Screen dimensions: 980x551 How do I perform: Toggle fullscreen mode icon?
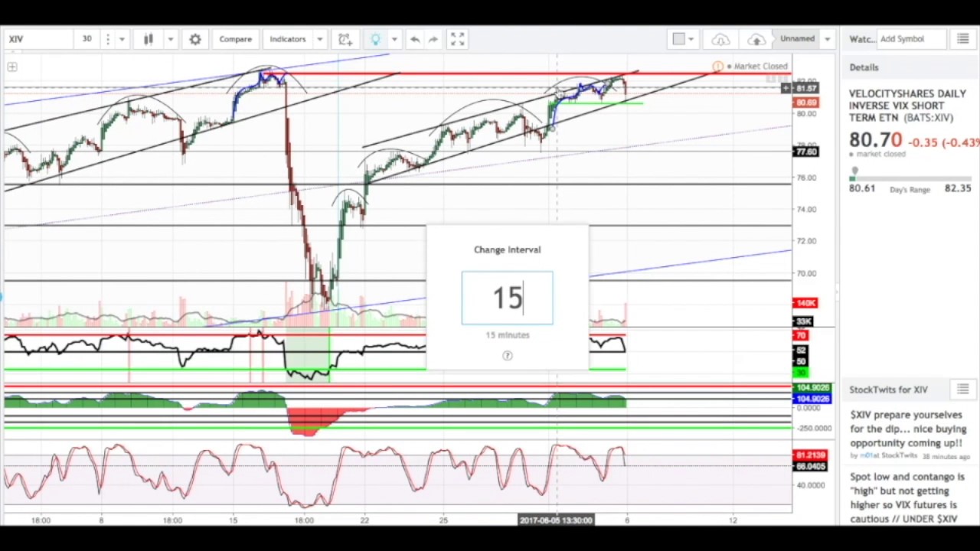click(457, 39)
